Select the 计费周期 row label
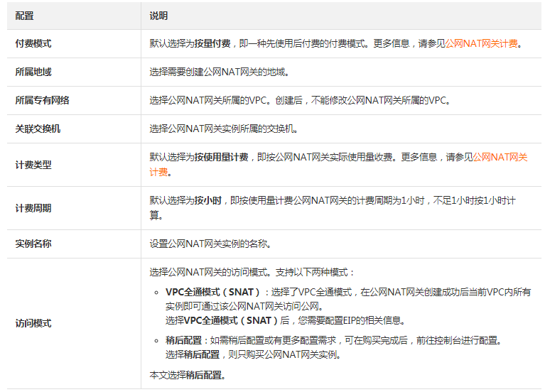 pyautogui.click(x=33, y=208)
